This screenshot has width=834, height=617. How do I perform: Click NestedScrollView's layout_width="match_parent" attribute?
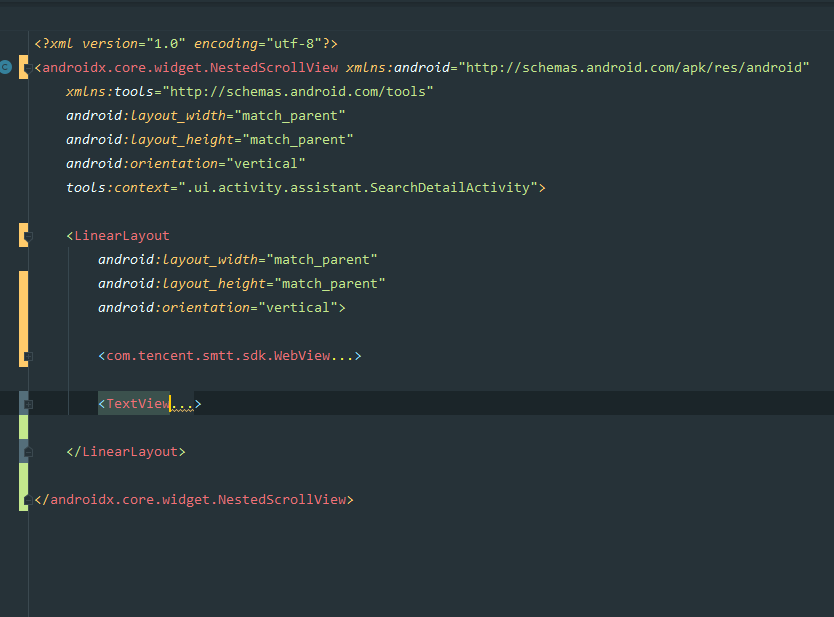pos(205,115)
